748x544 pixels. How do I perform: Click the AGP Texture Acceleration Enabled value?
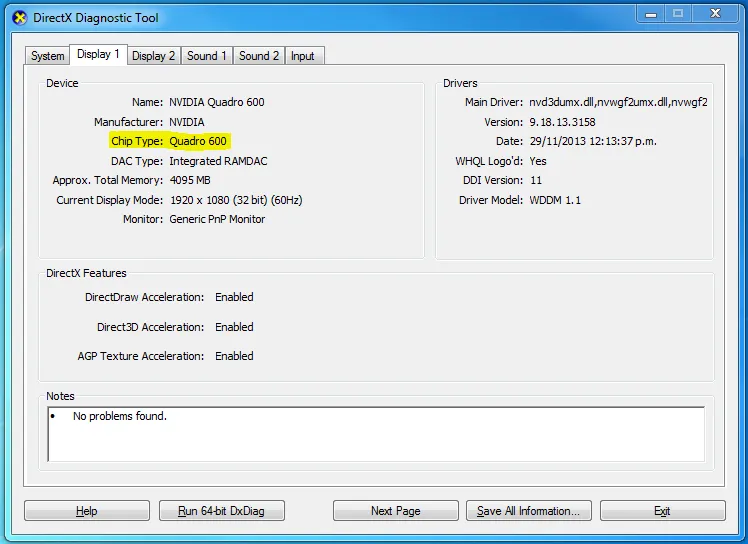[x=234, y=356]
